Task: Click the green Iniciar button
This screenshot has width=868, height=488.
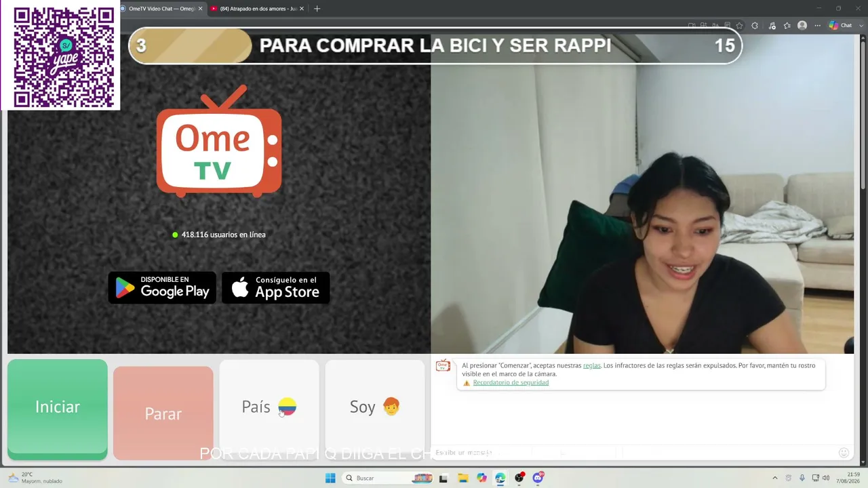Action: 58,409
